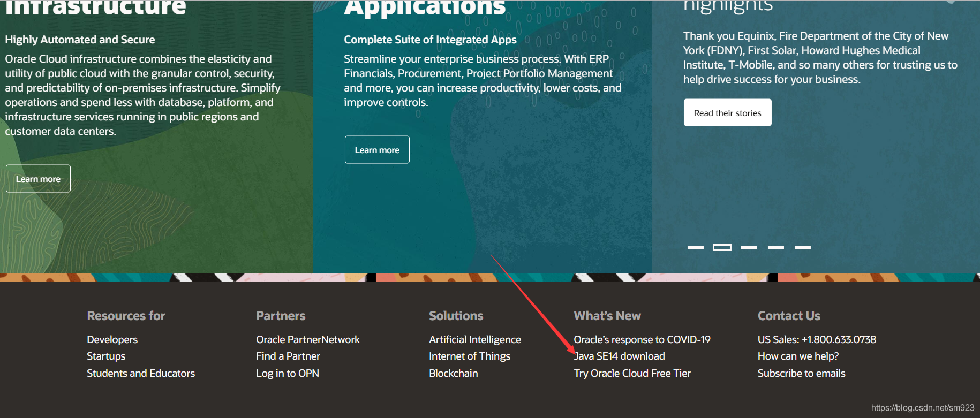Open the Oracle PartnerNetwork link
The image size is (980, 418).
pyautogui.click(x=308, y=339)
